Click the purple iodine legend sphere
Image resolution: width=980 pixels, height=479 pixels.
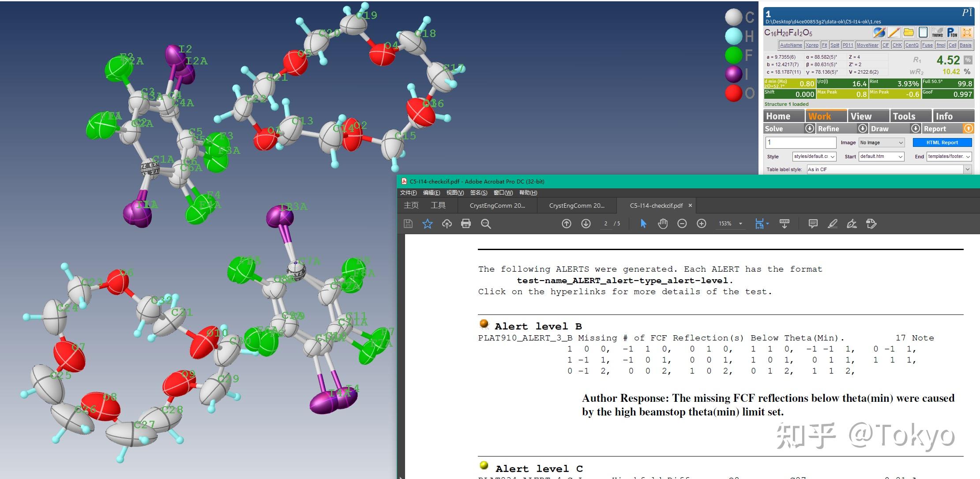tap(733, 74)
